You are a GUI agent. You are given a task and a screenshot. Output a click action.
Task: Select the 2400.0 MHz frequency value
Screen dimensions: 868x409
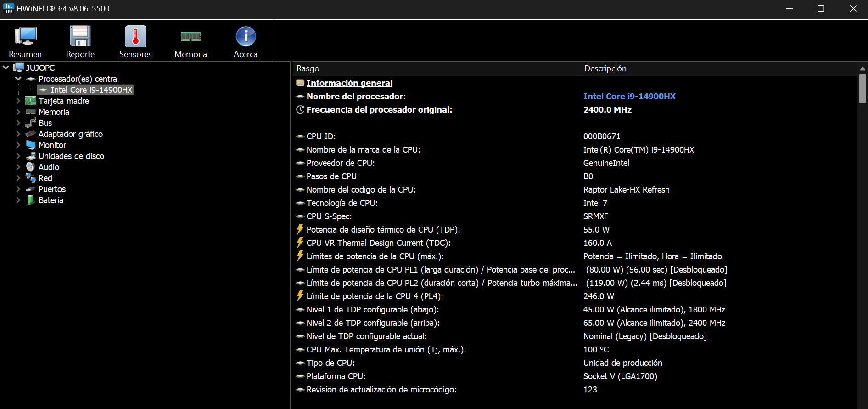pos(607,109)
